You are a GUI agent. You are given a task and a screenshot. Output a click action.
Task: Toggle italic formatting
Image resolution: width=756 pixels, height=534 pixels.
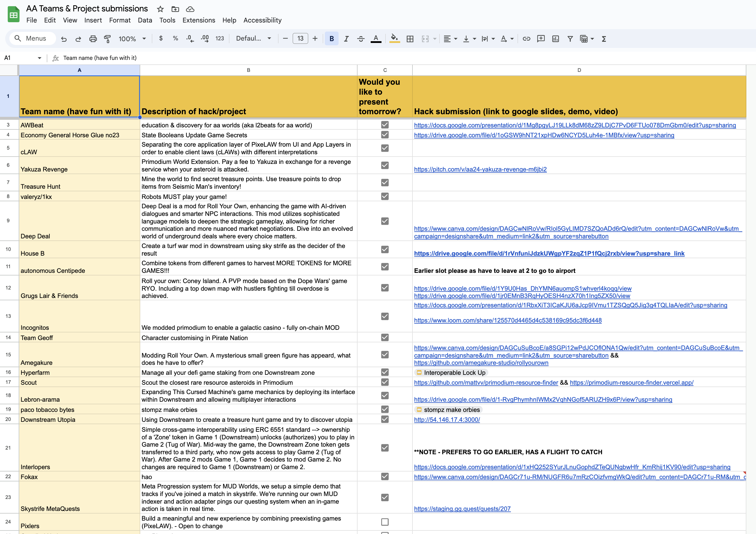pyautogui.click(x=346, y=39)
